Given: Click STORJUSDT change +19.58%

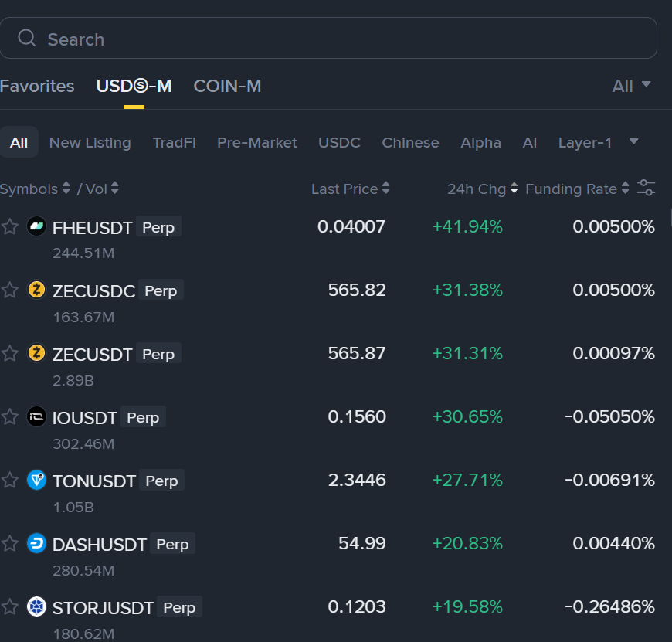Looking at the screenshot, I should [x=467, y=607].
